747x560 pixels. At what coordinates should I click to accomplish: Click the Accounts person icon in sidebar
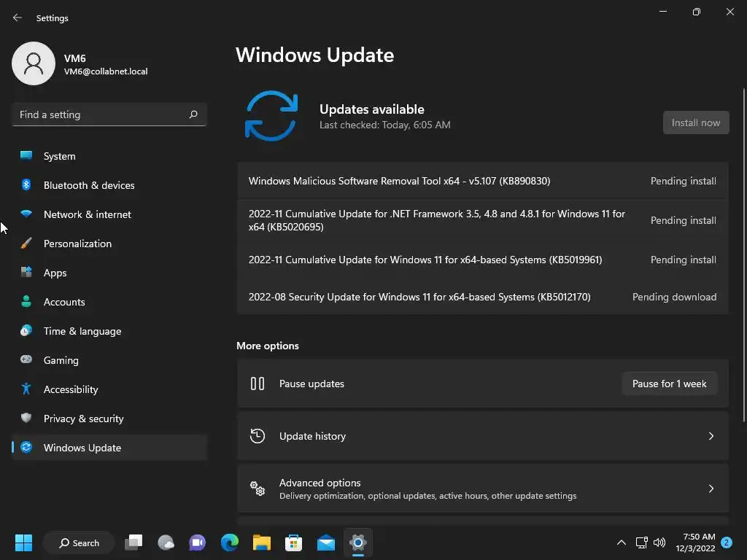coord(26,301)
